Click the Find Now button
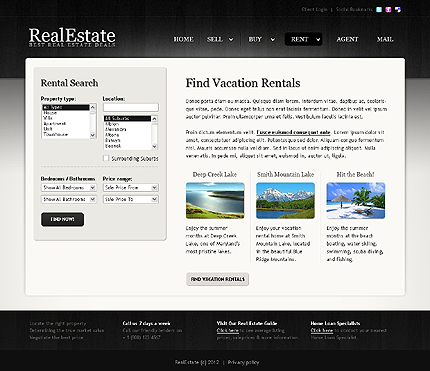Image resolution: width=430 pixels, height=371 pixels. point(62,219)
